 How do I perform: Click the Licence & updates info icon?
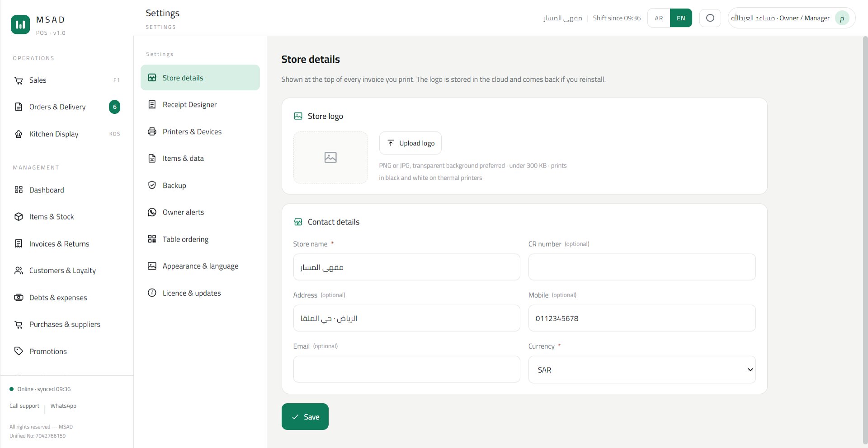[152, 293]
